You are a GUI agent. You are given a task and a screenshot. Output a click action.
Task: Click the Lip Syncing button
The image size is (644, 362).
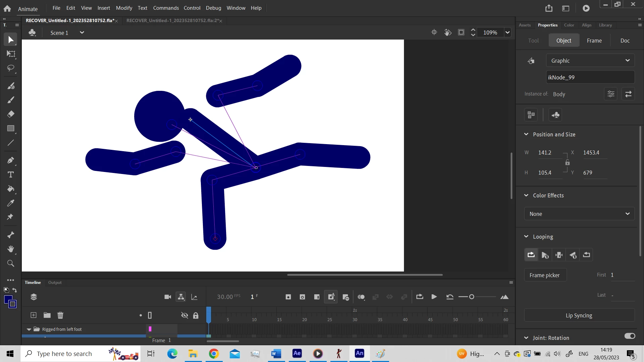tap(579, 315)
